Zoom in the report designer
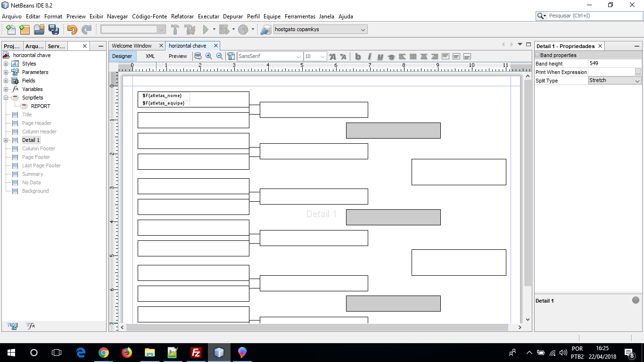 tap(209, 56)
